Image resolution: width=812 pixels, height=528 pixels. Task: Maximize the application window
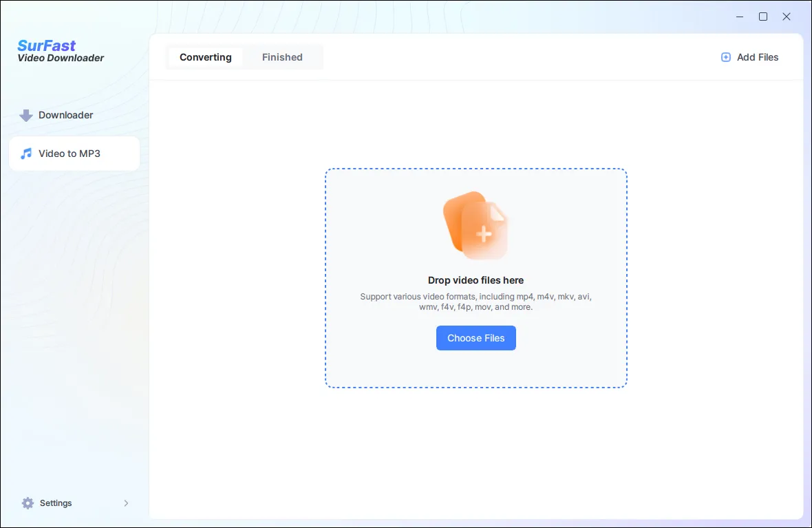763,17
